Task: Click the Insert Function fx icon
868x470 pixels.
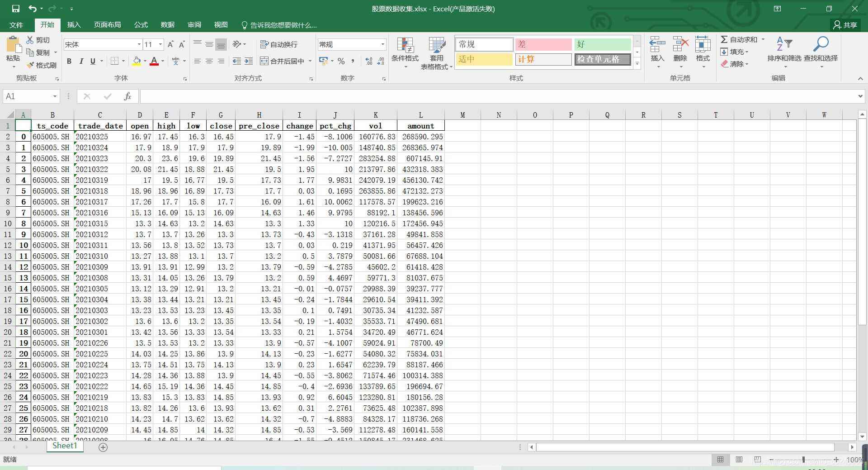Action: click(x=127, y=96)
